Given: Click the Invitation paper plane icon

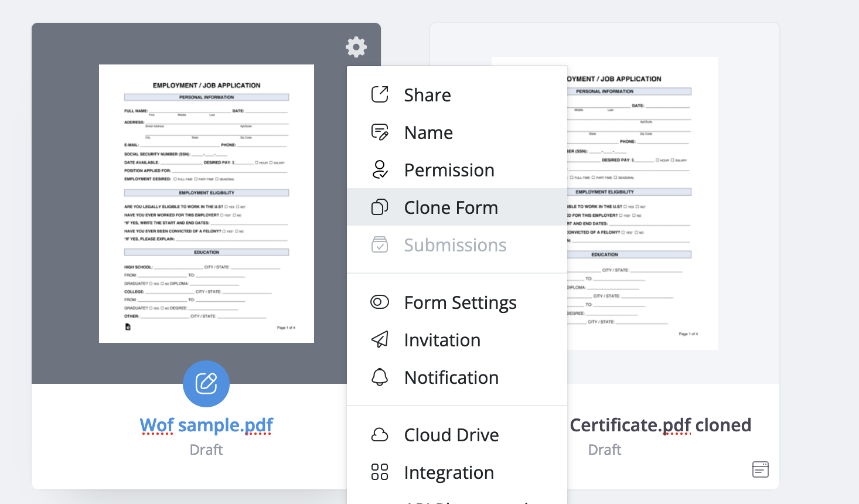Looking at the screenshot, I should (x=380, y=340).
